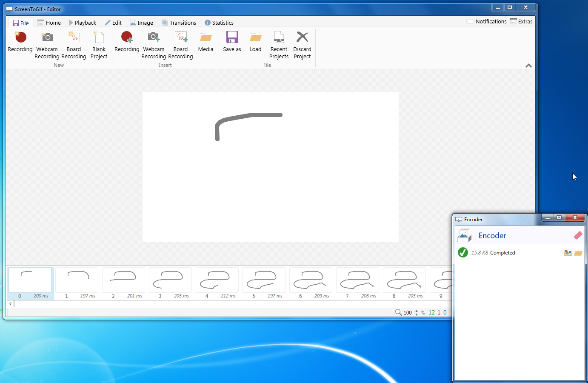The image size is (588, 383).
Task: Open the encoded image file icon
Action: tap(568, 253)
